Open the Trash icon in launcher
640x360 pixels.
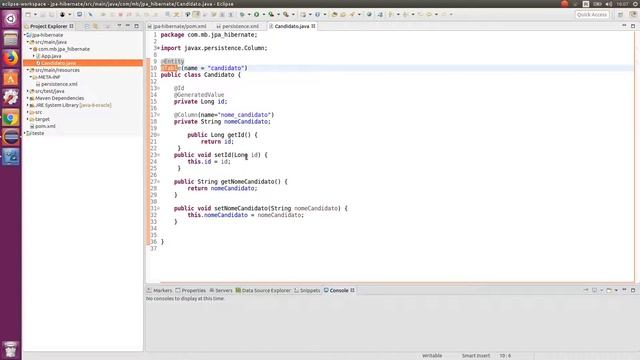pyautogui.click(x=11, y=350)
